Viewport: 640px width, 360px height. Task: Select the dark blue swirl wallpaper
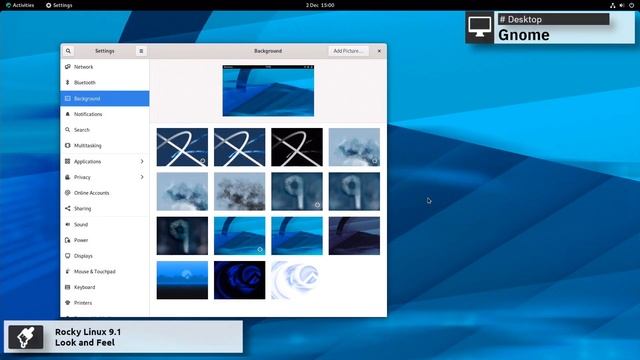(x=240, y=280)
